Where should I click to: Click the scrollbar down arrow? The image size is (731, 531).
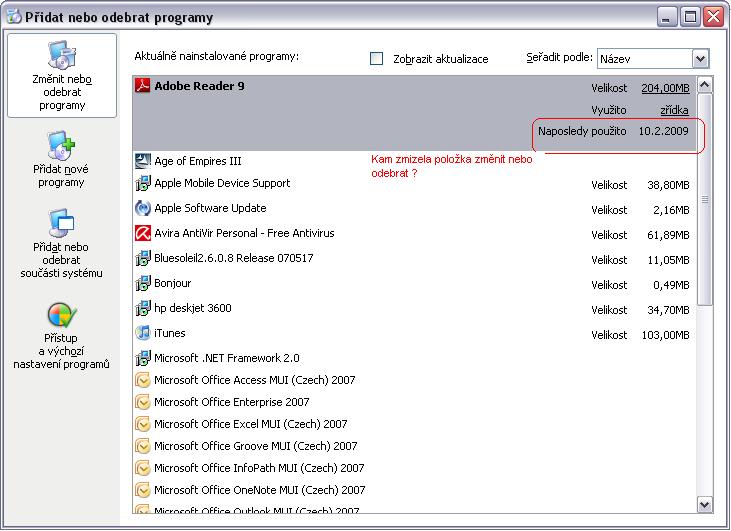click(704, 505)
